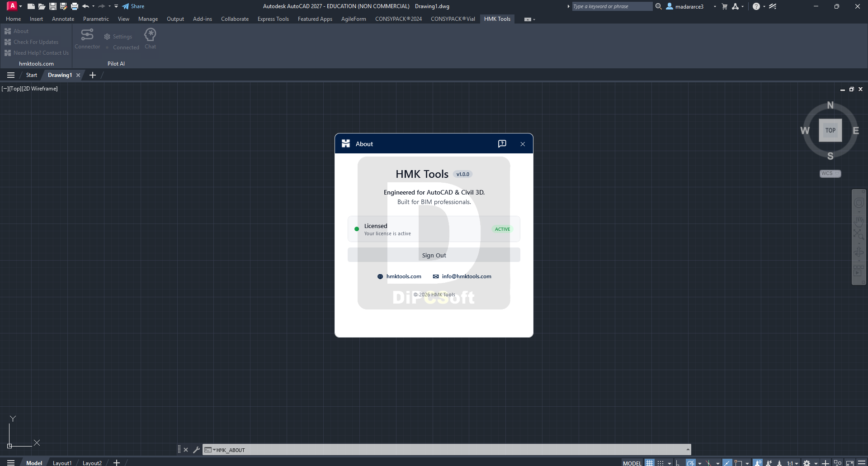Open the AutoCAD application menu logo
The image size is (868, 466).
[12, 6]
